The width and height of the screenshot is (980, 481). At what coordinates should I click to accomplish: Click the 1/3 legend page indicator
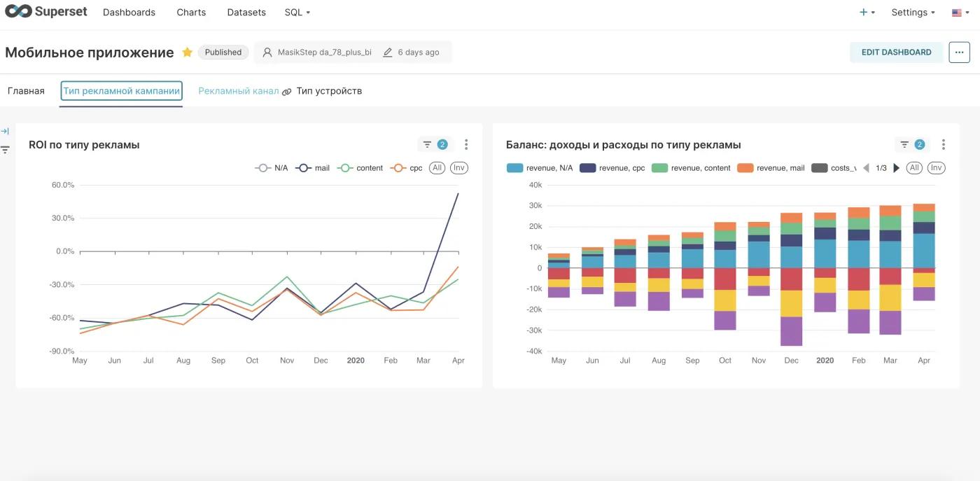click(x=881, y=168)
